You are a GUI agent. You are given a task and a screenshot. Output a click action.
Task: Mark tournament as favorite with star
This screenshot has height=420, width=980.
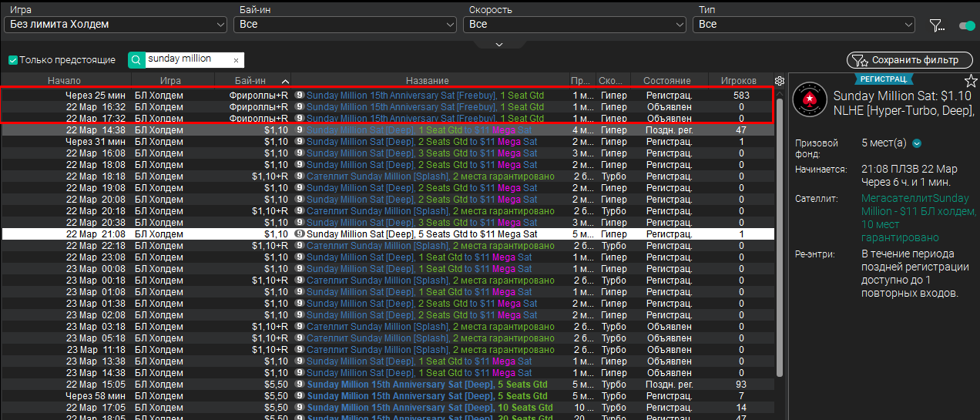pos(971,81)
